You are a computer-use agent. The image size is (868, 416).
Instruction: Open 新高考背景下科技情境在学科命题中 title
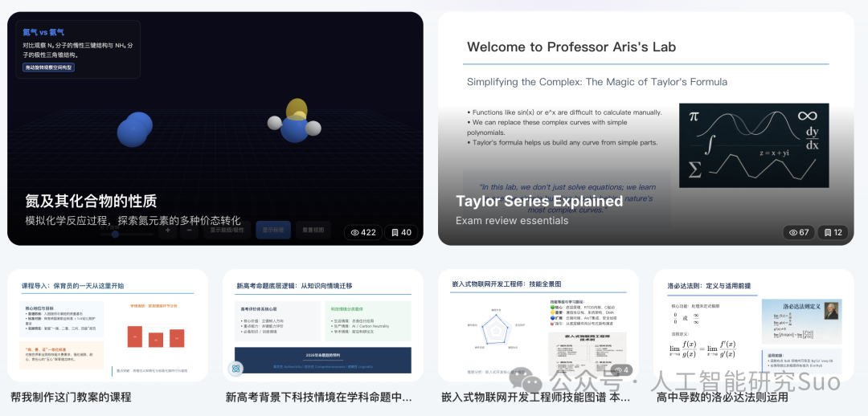(x=319, y=397)
